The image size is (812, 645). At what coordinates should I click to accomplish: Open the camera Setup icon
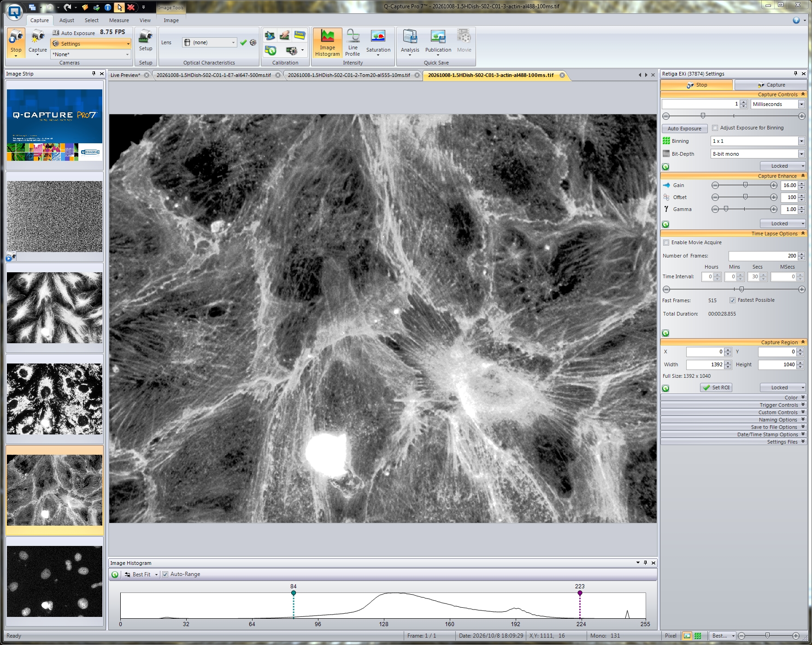coord(146,41)
